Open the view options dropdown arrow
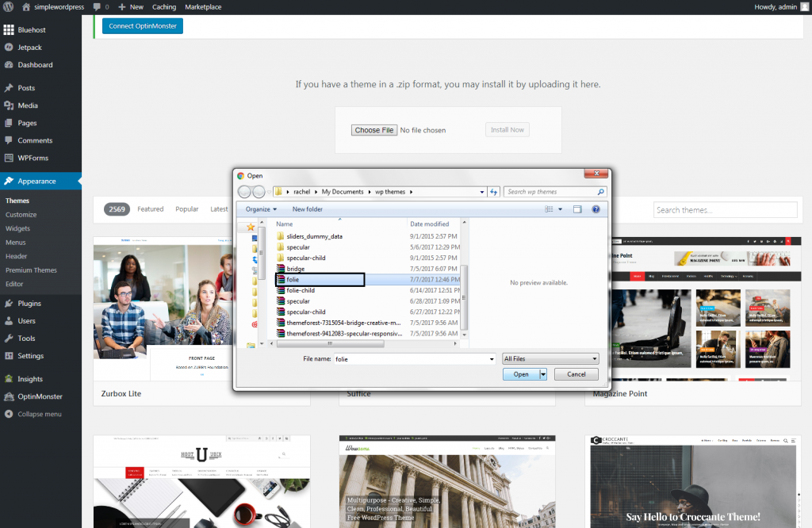812x528 pixels. (x=561, y=209)
